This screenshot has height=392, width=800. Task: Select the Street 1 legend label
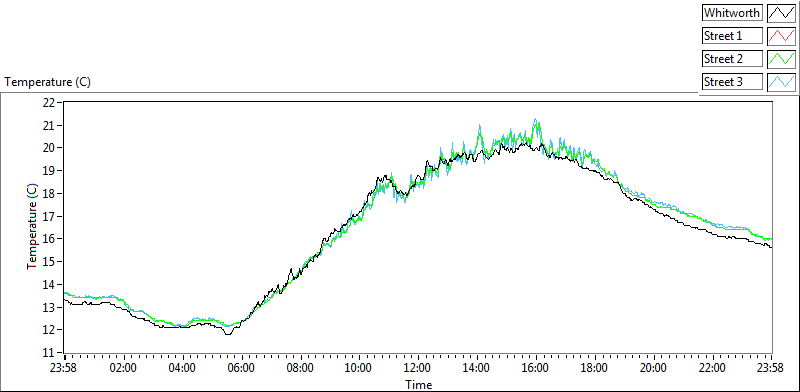pyautogui.click(x=732, y=36)
